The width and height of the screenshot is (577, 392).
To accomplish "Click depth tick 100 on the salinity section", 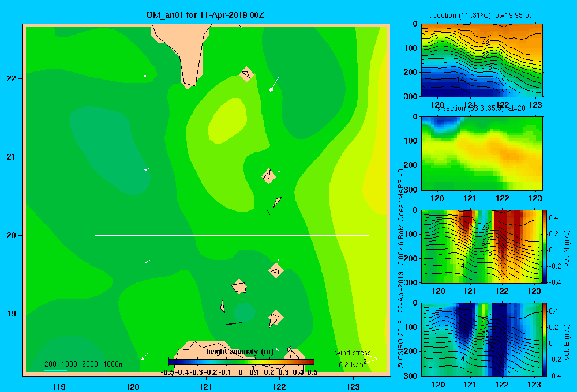I will [410, 141].
